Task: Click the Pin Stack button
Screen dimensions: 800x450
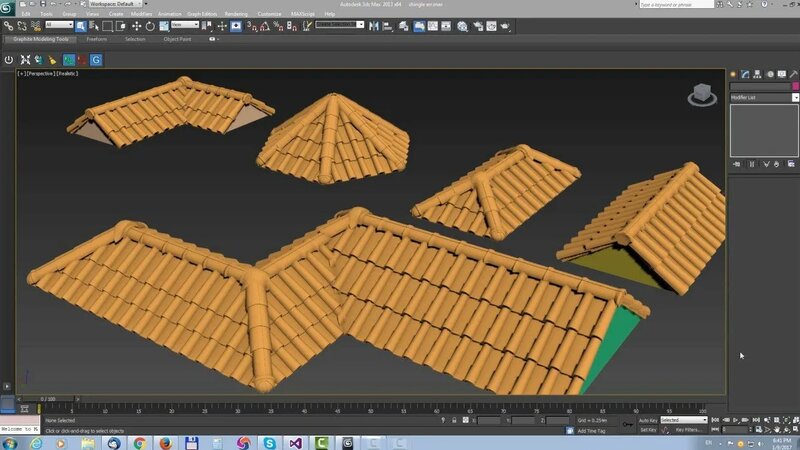Action: click(x=737, y=164)
